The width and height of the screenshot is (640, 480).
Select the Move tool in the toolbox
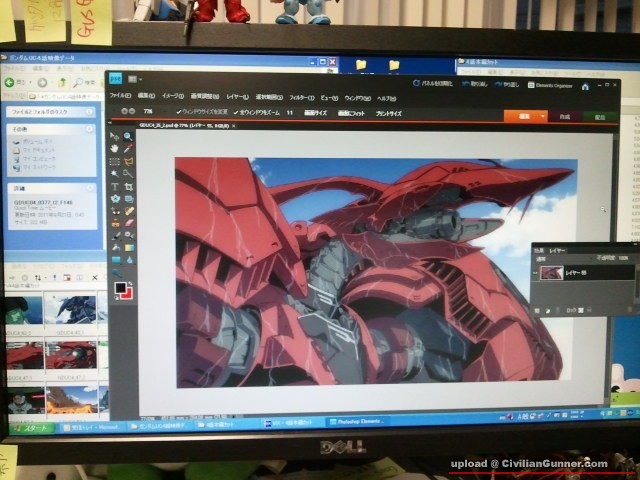[x=115, y=136]
